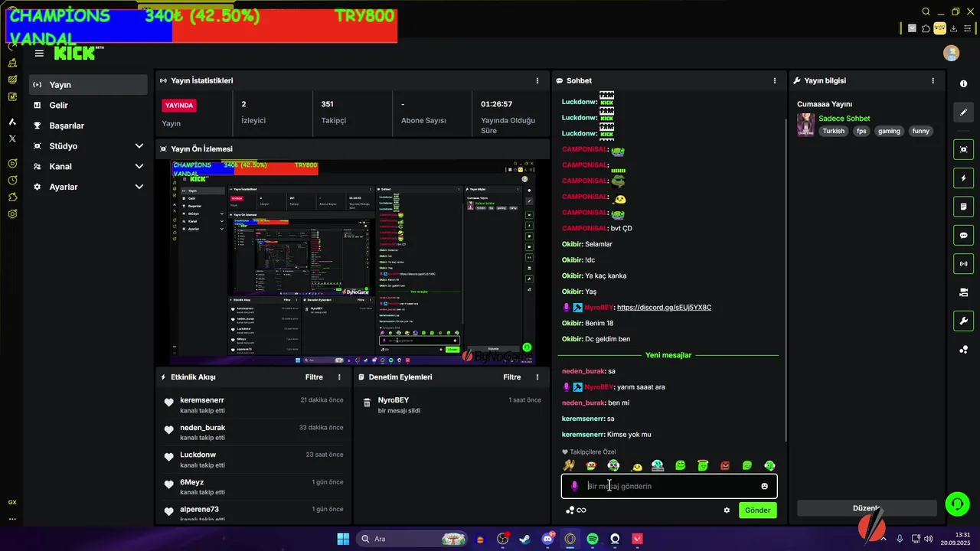
Task: Click the funny tag
Action: [x=921, y=131]
